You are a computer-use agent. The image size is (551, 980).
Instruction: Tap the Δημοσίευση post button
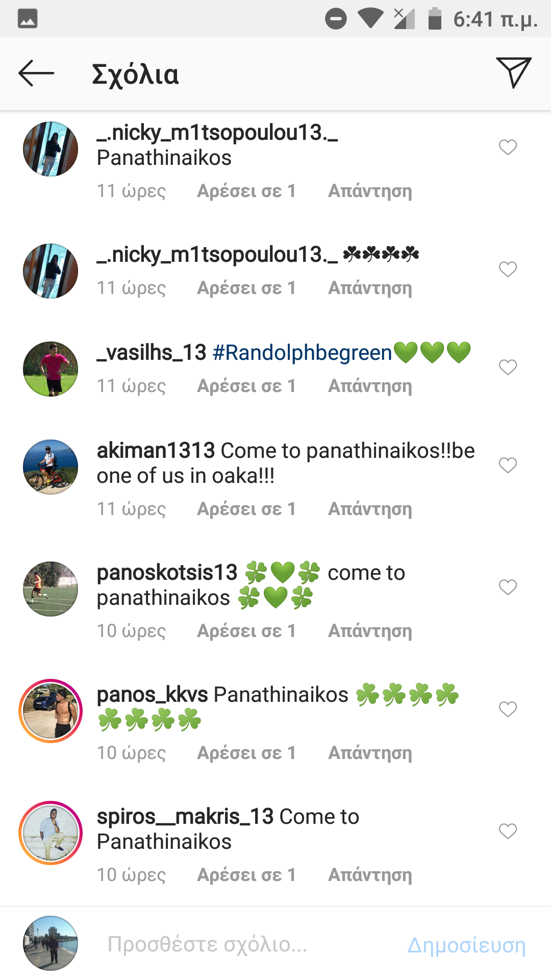[x=466, y=945]
